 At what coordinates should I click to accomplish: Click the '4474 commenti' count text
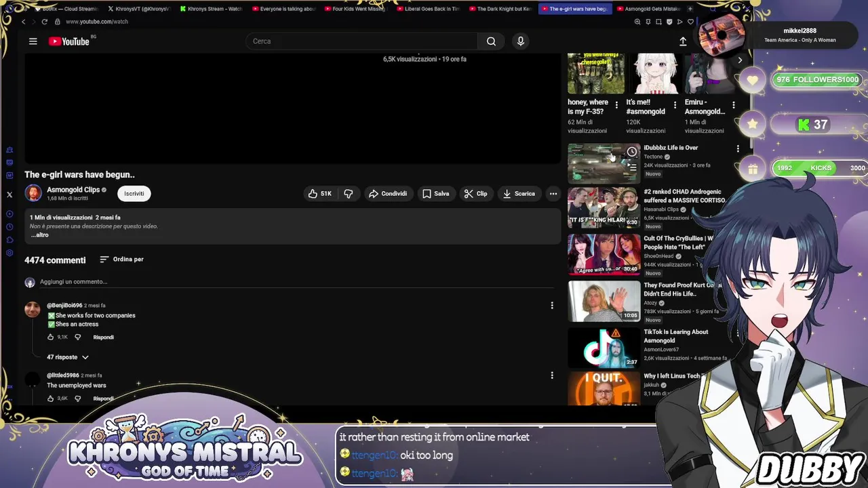click(x=55, y=260)
